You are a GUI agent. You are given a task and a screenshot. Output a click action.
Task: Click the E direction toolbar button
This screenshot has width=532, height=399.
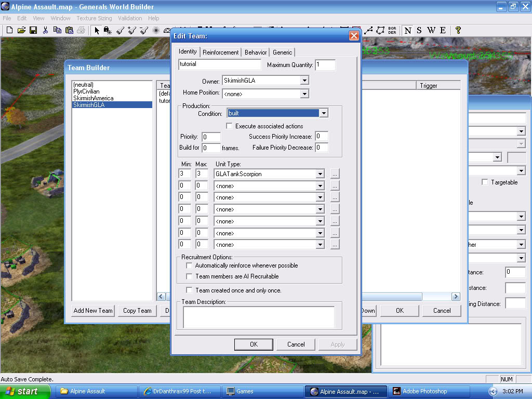click(443, 31)
